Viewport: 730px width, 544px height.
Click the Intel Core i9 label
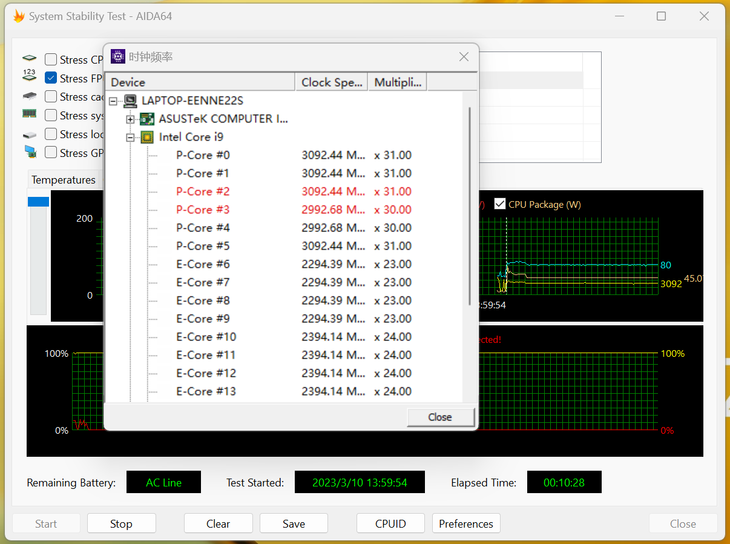pyautogui.click(x=191, y=137)
